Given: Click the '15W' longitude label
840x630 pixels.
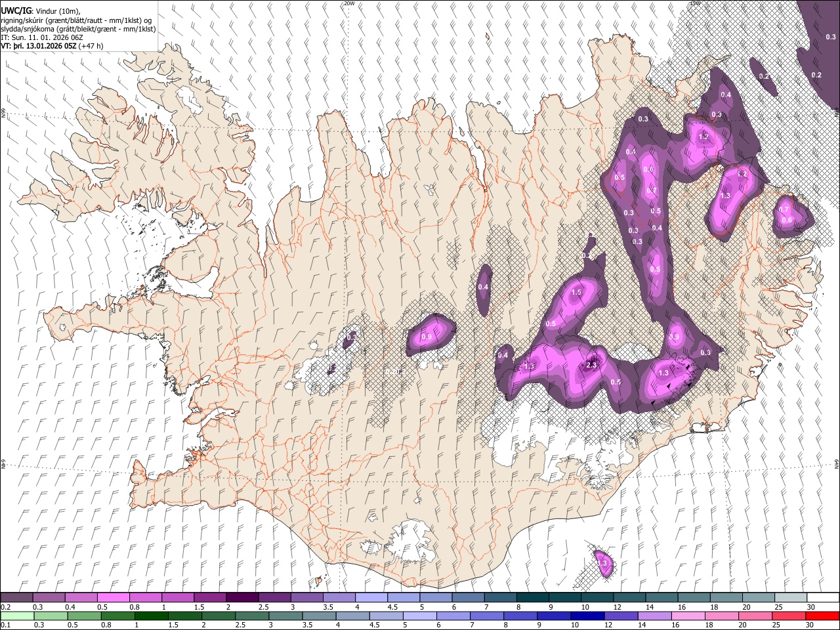Looking at the screenshot, I should click(695, 3).
